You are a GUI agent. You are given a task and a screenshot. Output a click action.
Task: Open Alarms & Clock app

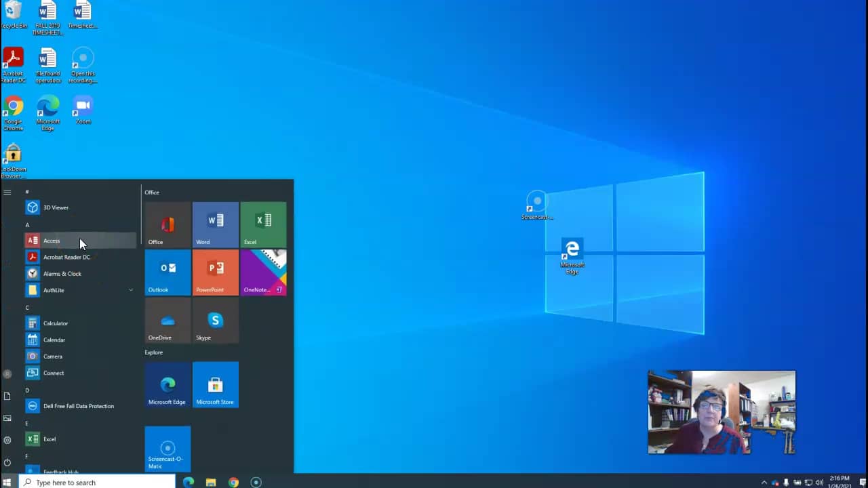point(80,274)
